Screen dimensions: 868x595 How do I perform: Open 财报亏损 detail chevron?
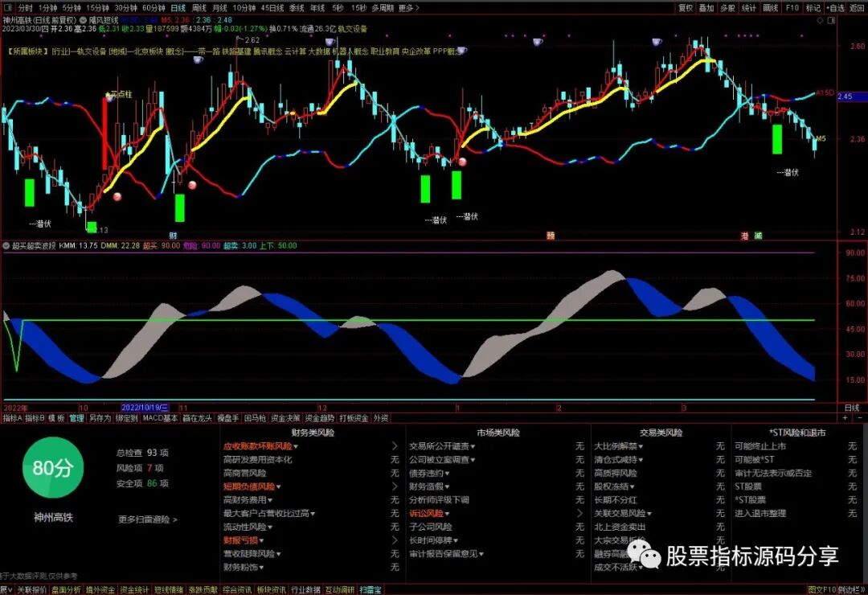click(x=395, y=540)
